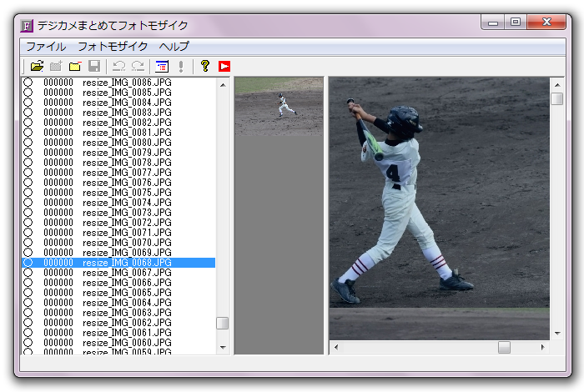The image size is (584, 392).
Task: Toggle circle marker for resize_IMG_0072.JPG
Action: click(x=28, y=223)
